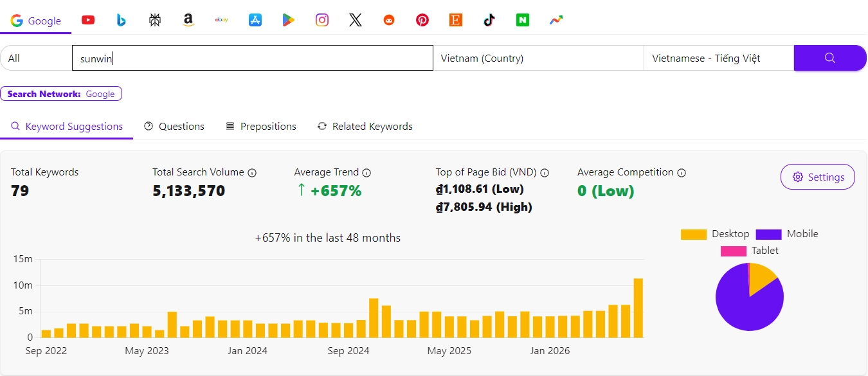Screen dimensions: 868x376
Task: Switch to the Instagram keyword source
Action: tap(322, 20)
